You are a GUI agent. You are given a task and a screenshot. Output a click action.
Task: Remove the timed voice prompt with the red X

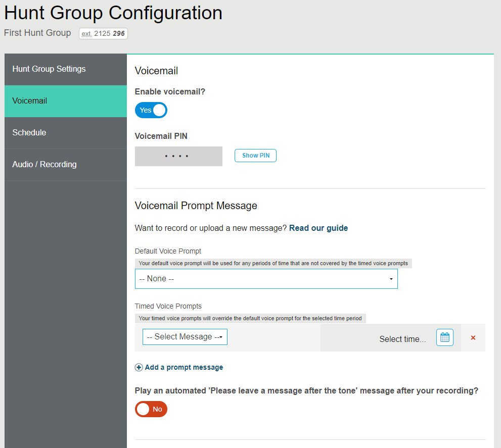473,337
